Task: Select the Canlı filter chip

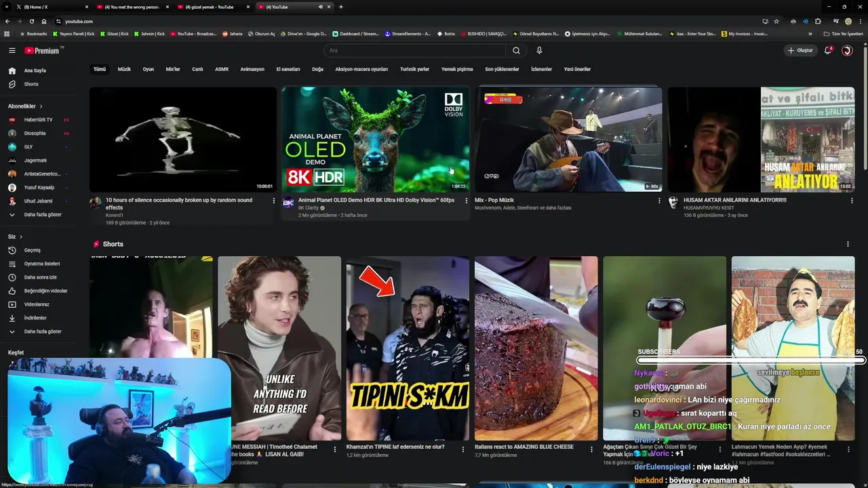Action: tap(197, 69)
